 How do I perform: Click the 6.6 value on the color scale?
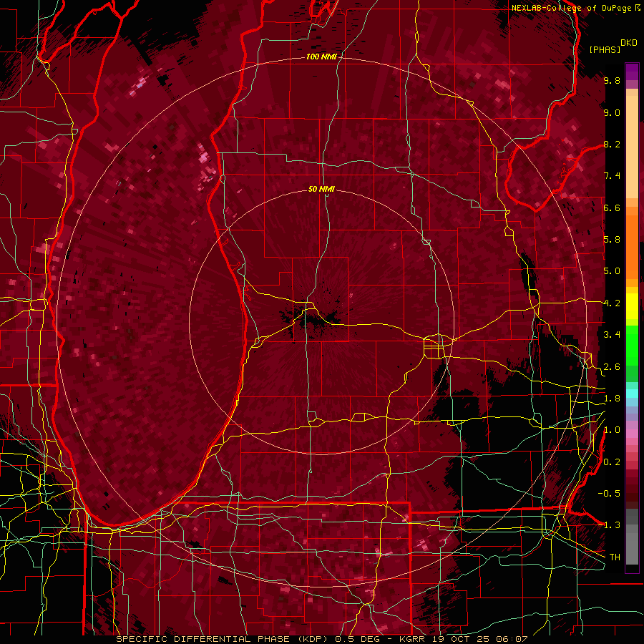click(612, 208)
